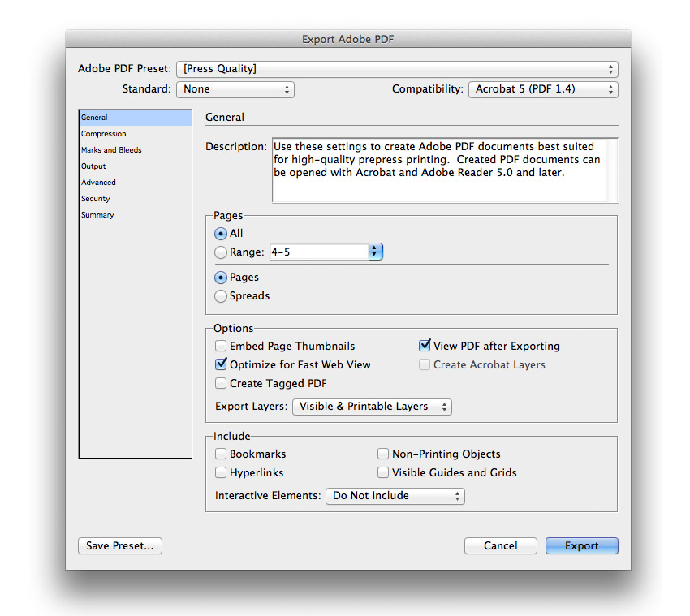Choose the Range radio button

click(221, 252)
